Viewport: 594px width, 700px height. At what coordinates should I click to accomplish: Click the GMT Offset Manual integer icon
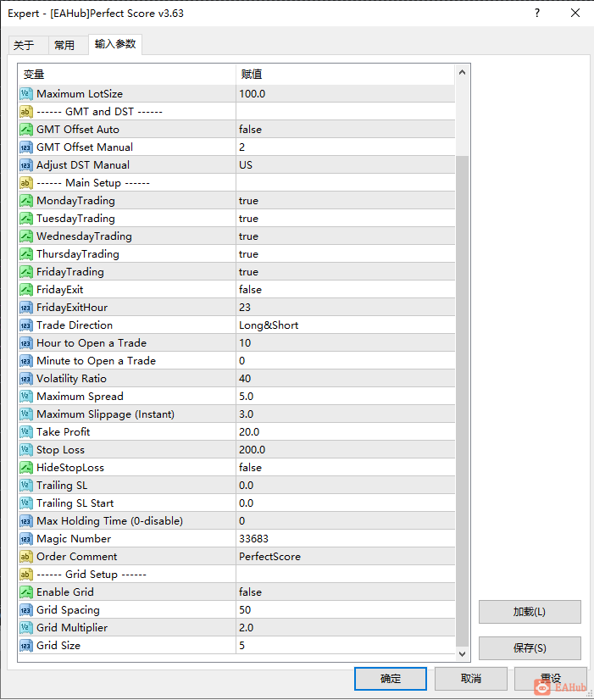click(x=26, y=147)
